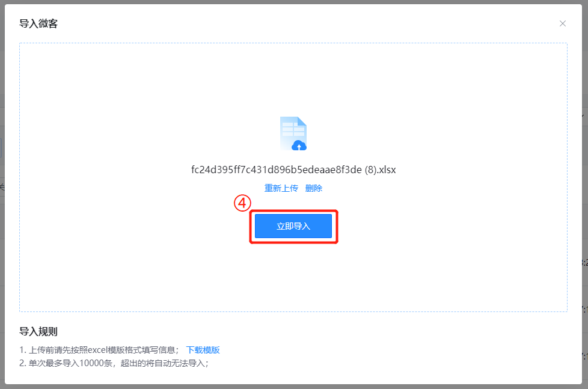Click the rule about filling excel template
588x389 pixels.
coord(100,350)
